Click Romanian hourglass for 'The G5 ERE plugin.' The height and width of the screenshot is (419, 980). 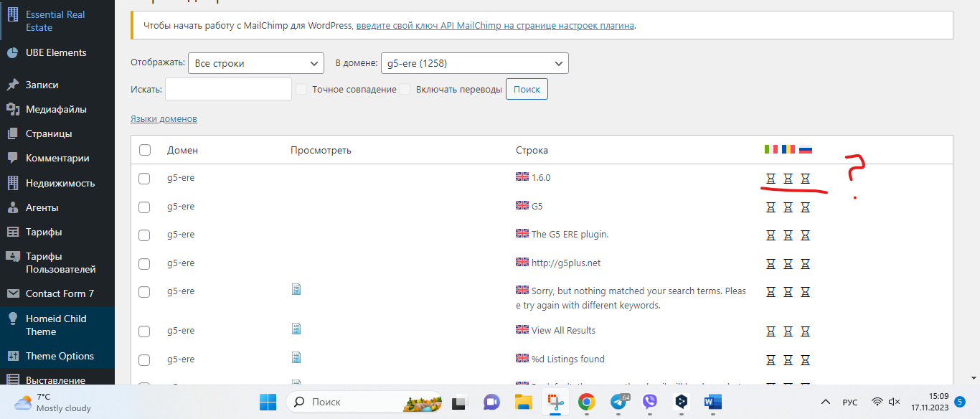coord(788,235)
